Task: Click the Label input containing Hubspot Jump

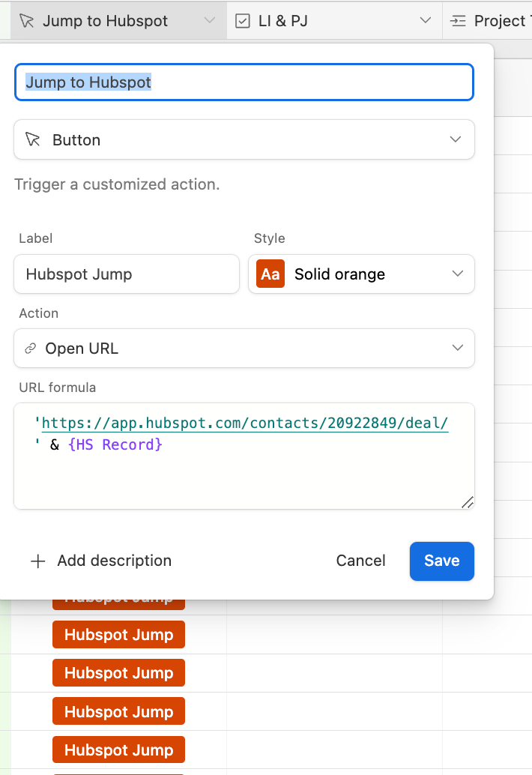Action: tap(126, 274)
